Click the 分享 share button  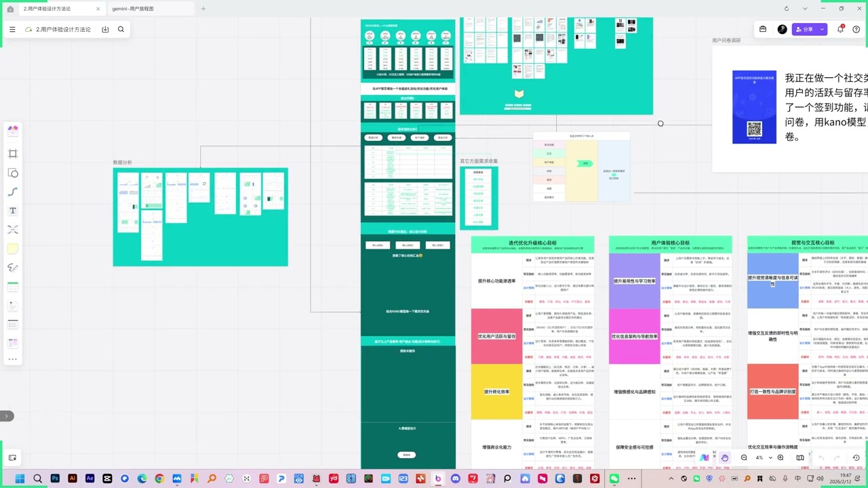[x=804, y=29]
